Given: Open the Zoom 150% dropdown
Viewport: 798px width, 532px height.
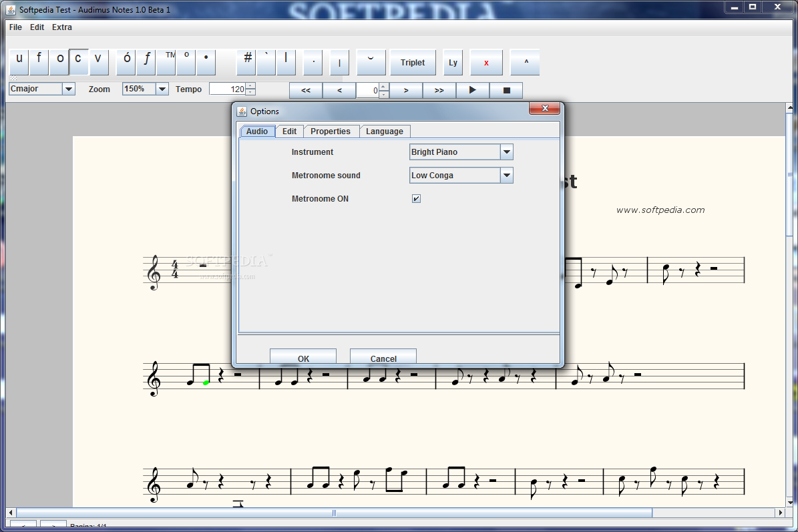Looking at the screenshot, I should tap(162, 89).
